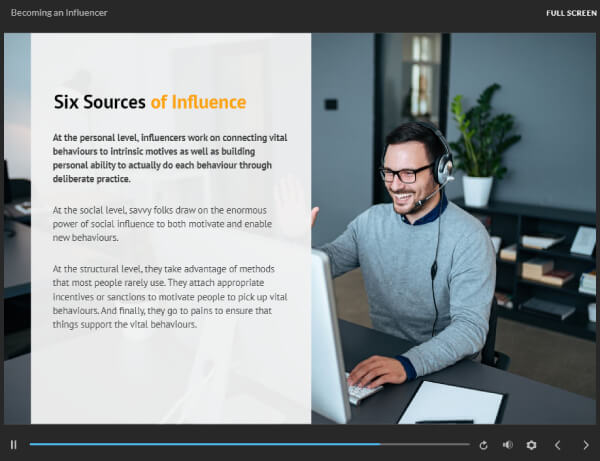Click the 'Becoming an Influencer' course title

coord(59,13)
